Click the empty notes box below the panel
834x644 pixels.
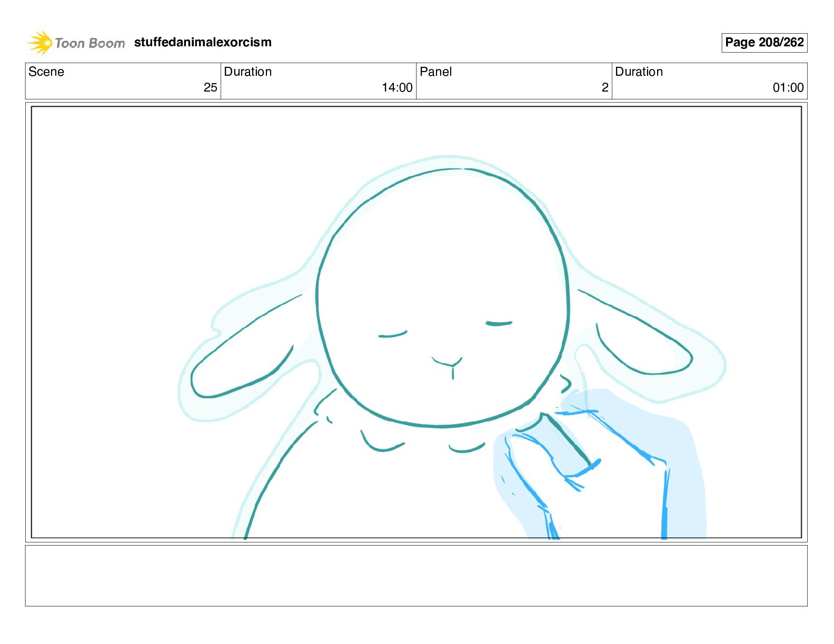(x=416, y=576)
